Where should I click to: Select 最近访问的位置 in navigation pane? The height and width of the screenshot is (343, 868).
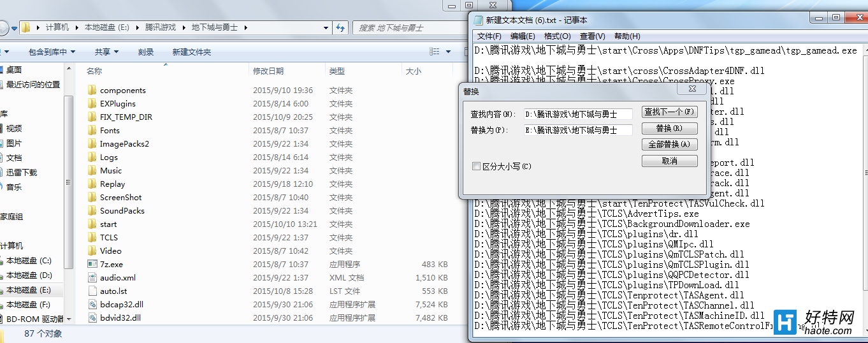tap(33, 85)
